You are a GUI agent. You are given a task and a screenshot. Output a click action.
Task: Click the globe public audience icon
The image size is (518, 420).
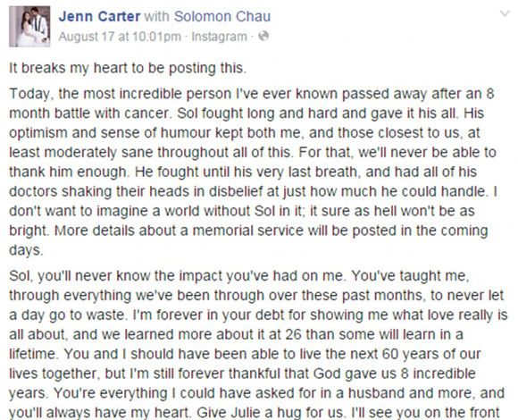point(263,36)
